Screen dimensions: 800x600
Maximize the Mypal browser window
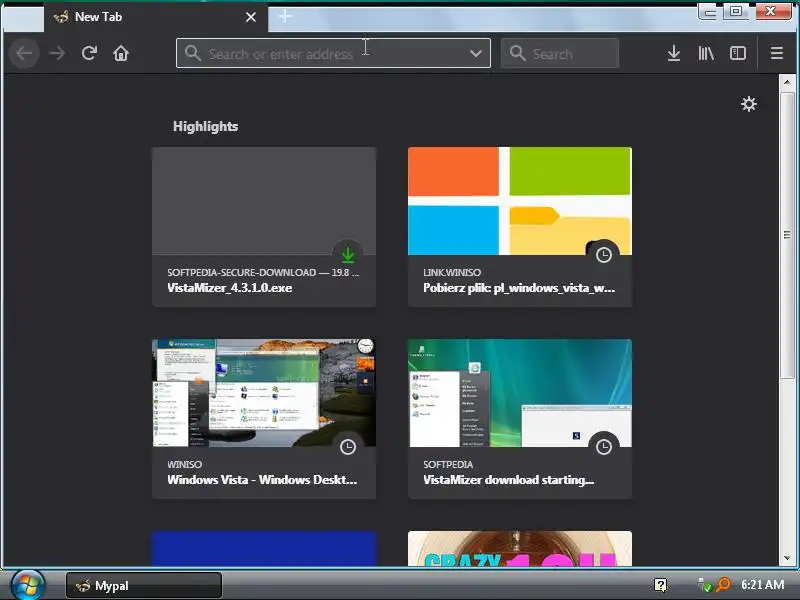pyautogui.click(x=736, y=11)
